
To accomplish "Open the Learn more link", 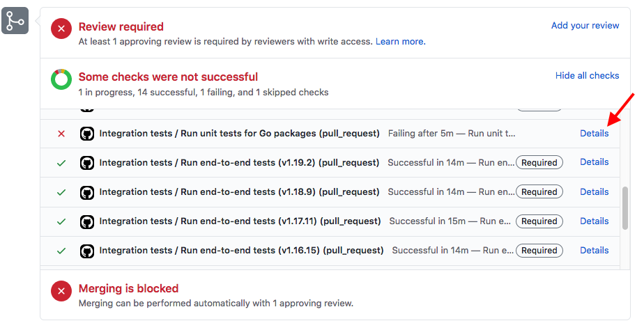I will tap(400, 41).
